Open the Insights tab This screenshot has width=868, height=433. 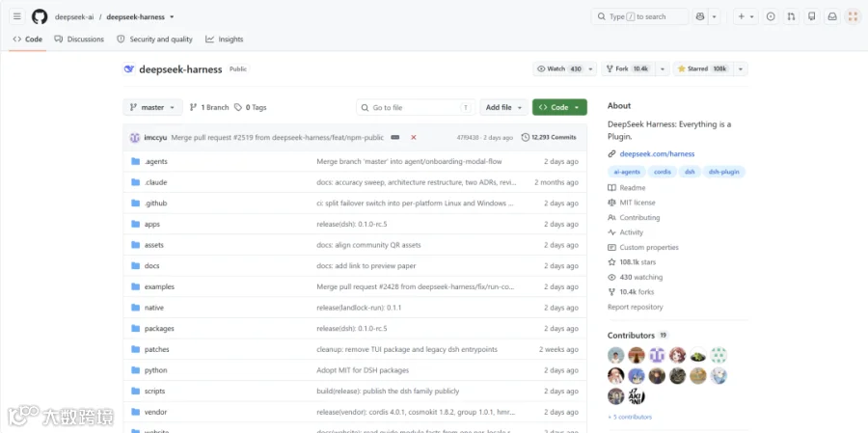coord(224,40)
